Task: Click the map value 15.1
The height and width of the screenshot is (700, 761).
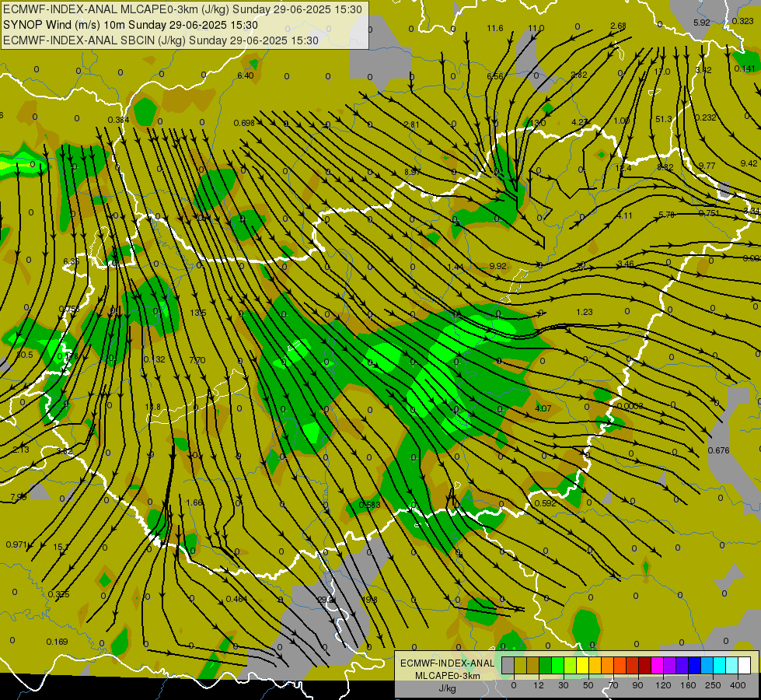Action: [x=61, y=547]
